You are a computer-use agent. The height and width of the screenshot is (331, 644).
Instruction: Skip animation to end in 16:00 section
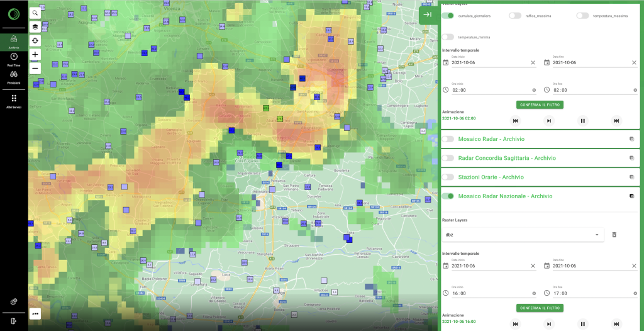coord(616,324)
